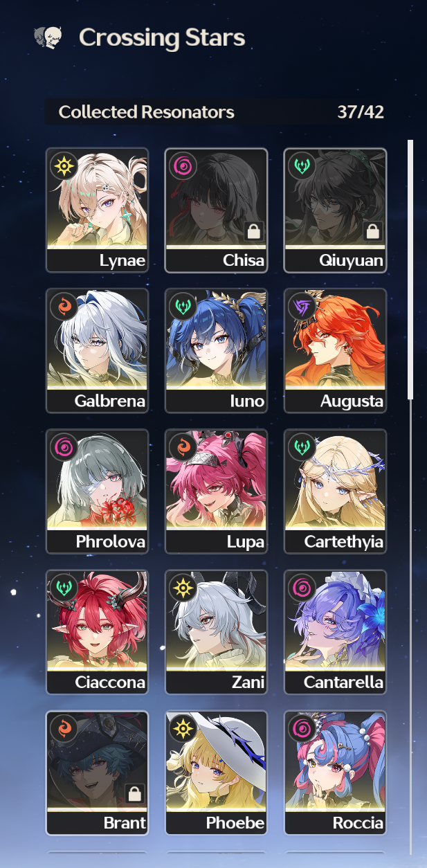427x868 pixels.
Task: Click the Galbrena name label
Action: (x=110, y=401)
